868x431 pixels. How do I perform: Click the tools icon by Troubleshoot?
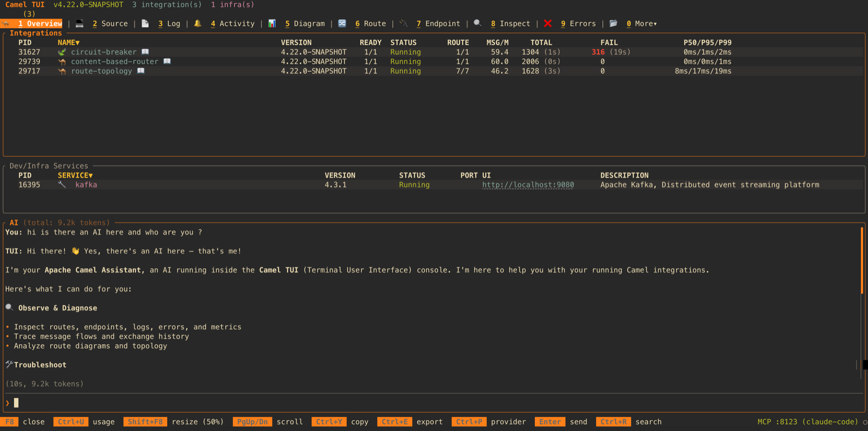[9, 364]
